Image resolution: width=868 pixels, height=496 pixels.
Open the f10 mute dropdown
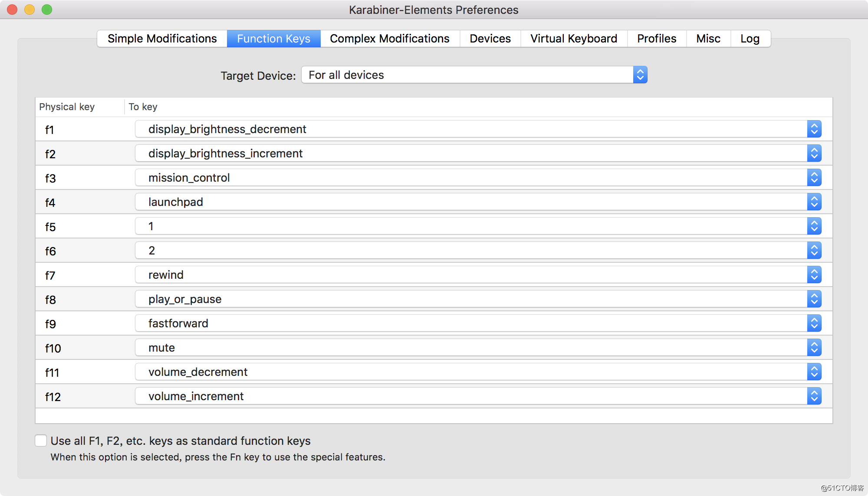pyautogui.click(x=478, y=347)
